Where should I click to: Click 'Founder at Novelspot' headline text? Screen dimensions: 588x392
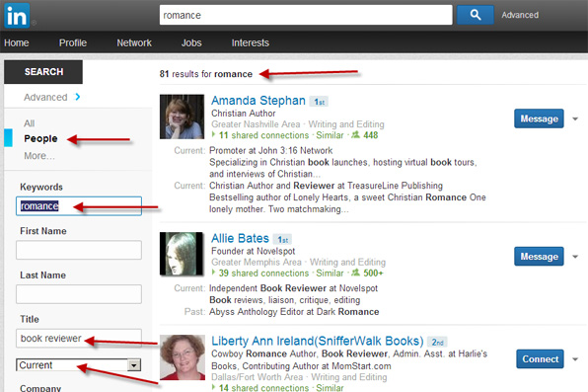pos(254,251)
